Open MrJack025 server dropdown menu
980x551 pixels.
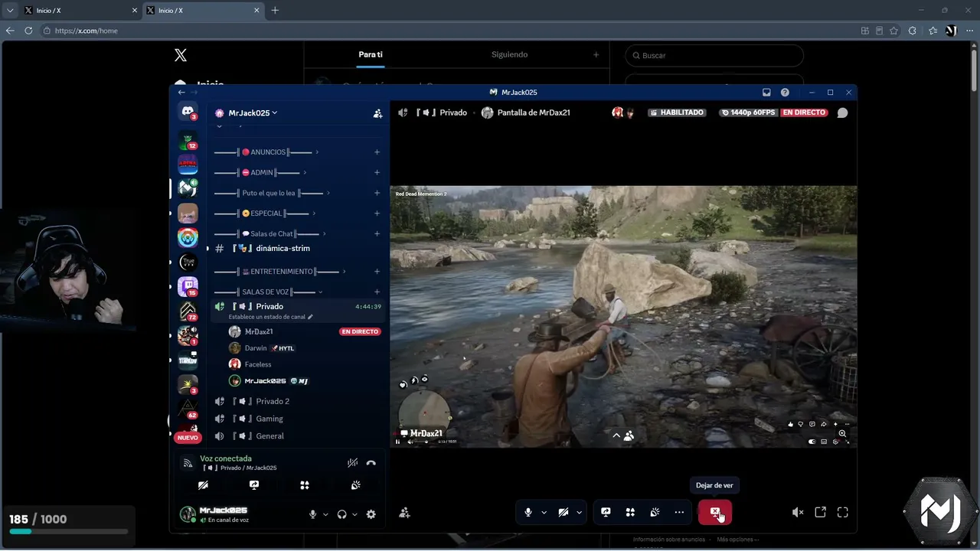(252, 113)
